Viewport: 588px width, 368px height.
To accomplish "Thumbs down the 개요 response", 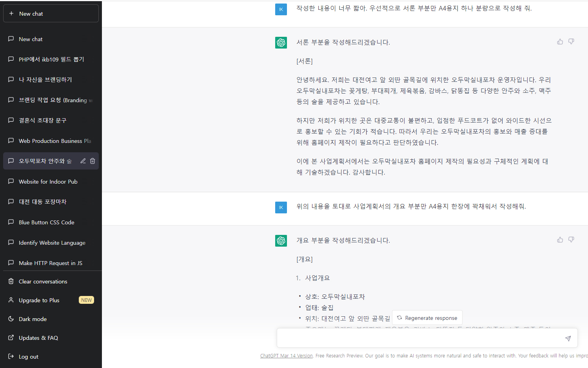I will tap(571, 240).
